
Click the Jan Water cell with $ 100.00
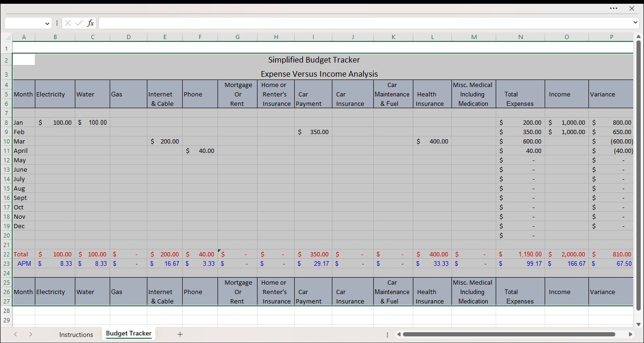tap(92, 122)
